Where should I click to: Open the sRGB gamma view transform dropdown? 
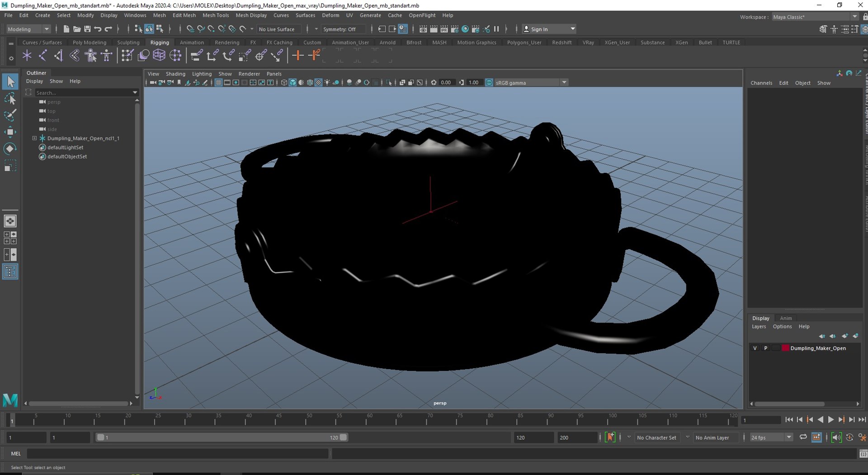(x=531, y=82)
